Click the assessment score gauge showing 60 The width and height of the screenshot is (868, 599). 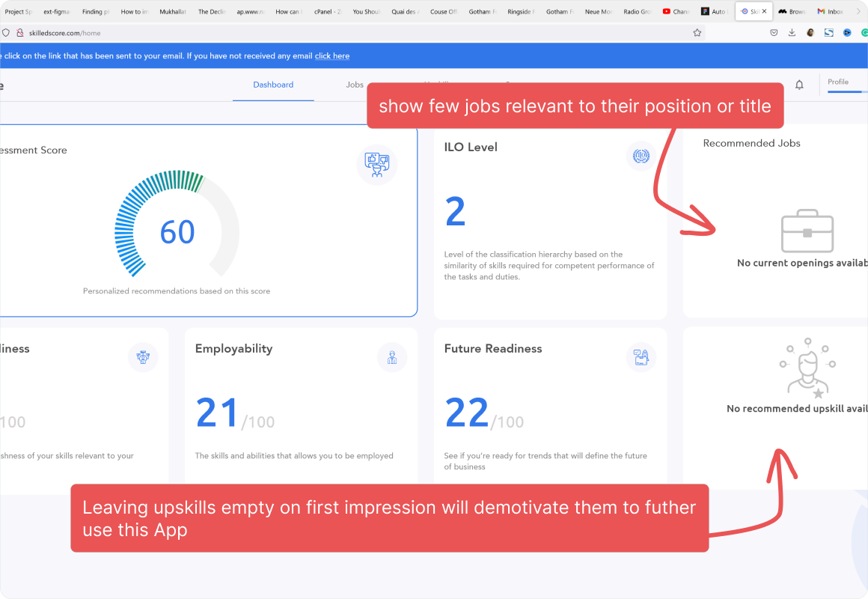point(177,224)
